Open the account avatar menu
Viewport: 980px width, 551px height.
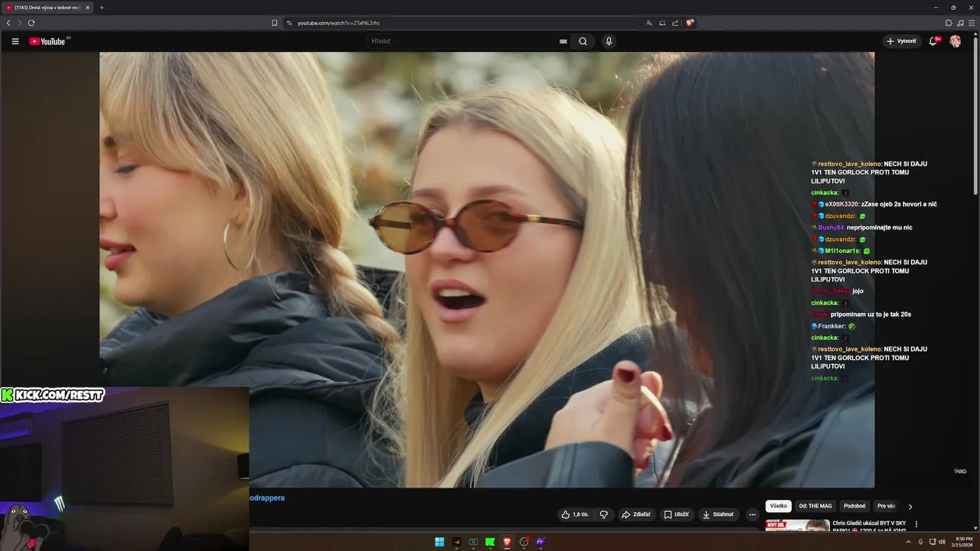point(955,41)
